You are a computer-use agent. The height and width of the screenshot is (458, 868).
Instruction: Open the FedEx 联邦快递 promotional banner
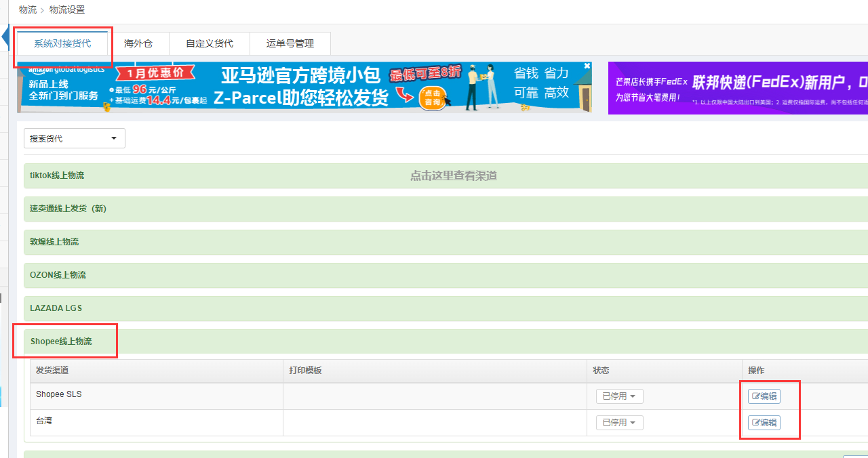pyautogui.click(x=738, y=88)
